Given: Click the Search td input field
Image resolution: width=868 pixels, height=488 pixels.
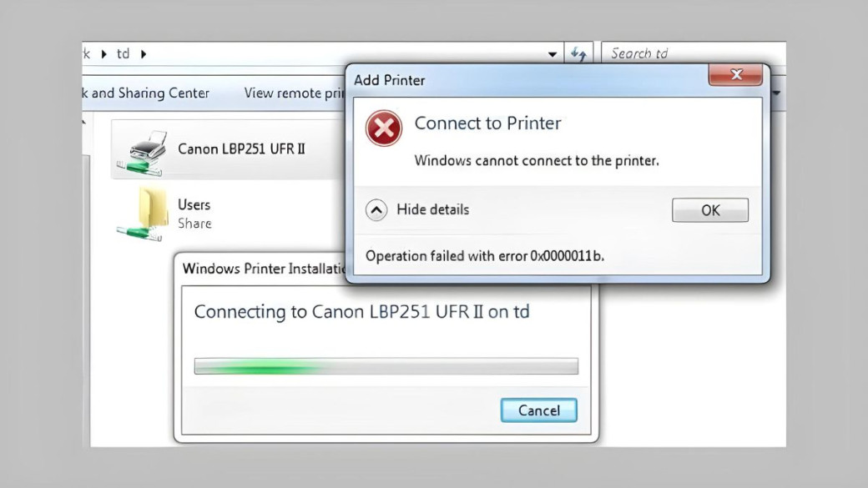Looking at the screenshot, I should (x=693, y=53).
